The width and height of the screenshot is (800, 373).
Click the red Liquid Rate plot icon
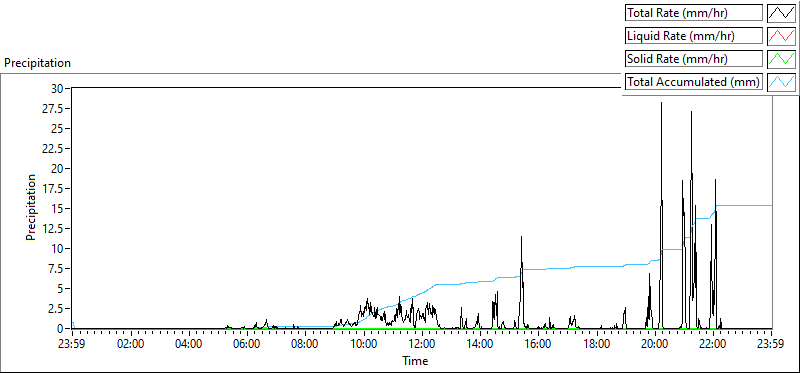click(x=781, y=36)
